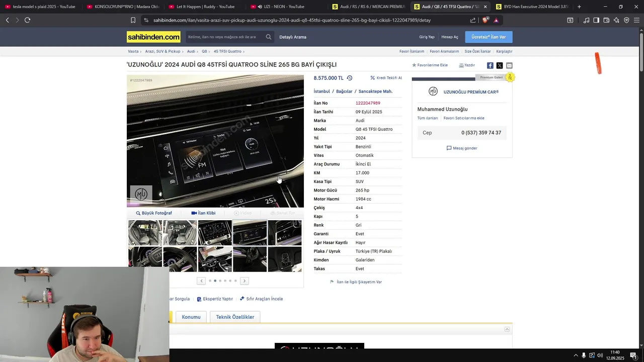Open the Audi breadcrumb dropdown

coord(191,51)
